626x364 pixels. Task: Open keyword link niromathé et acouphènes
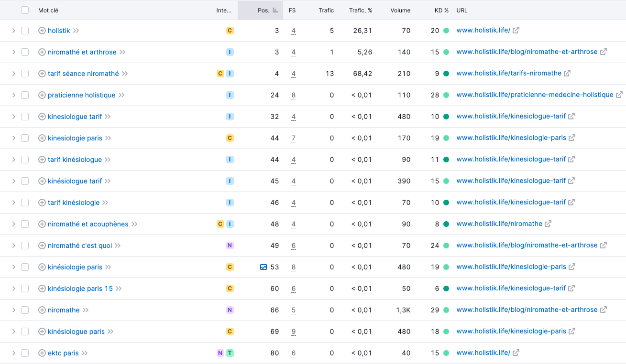(x=88, y=224)
